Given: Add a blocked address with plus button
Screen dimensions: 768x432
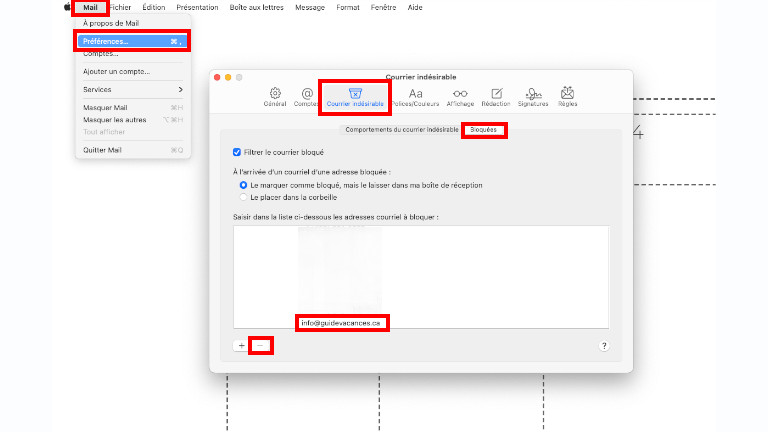Looking at the screenshot, I should click(241, 346).
